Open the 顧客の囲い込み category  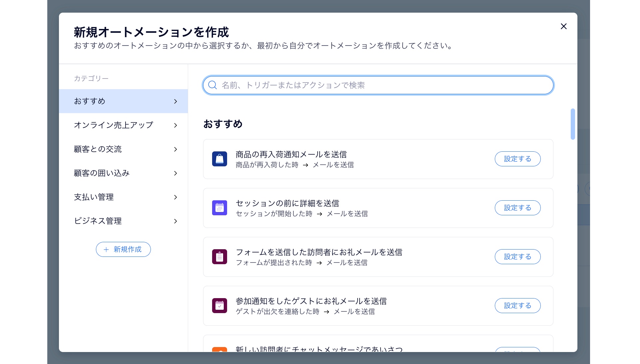tap(123, 173)
